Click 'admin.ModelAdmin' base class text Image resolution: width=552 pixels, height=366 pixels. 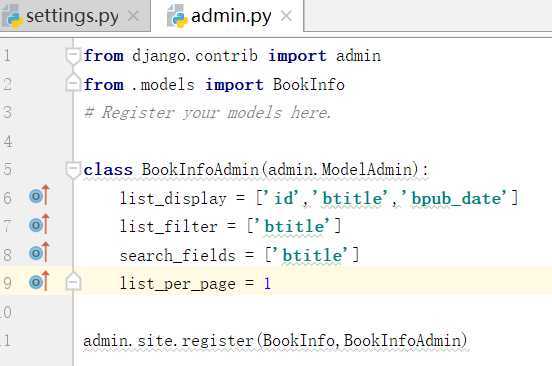click(x=340, y=170)
